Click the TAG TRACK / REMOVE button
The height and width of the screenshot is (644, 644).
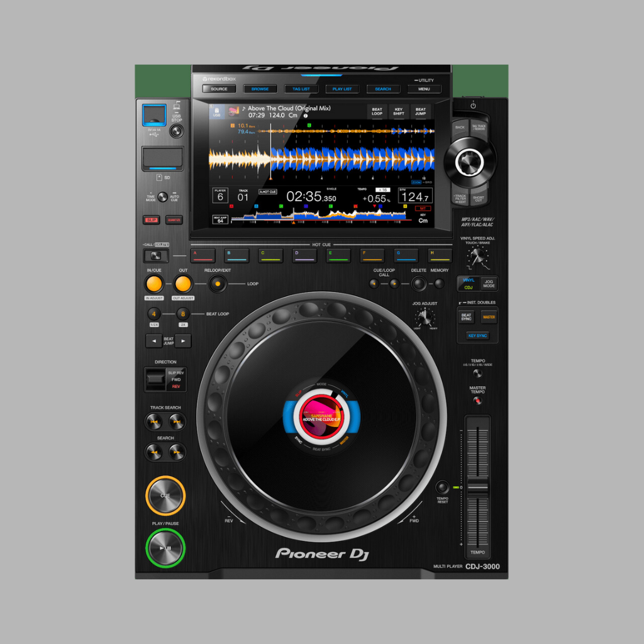[x=479, y=128]
